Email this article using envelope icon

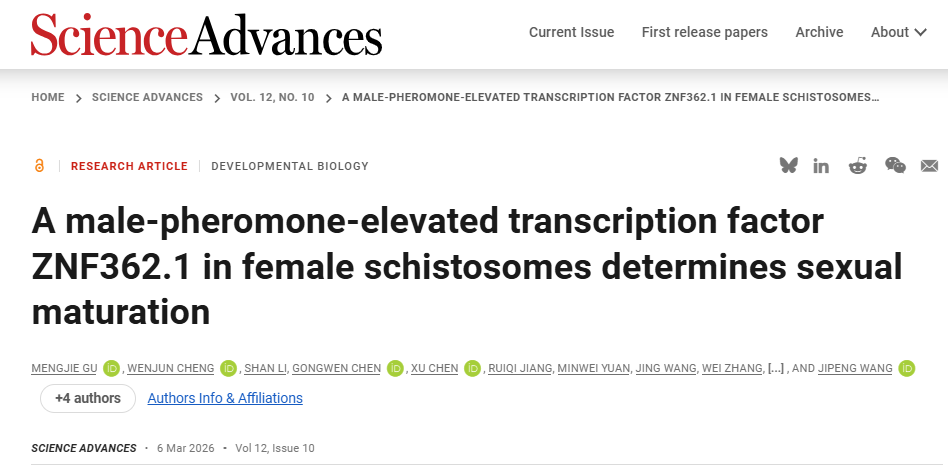tap(929, 166)
